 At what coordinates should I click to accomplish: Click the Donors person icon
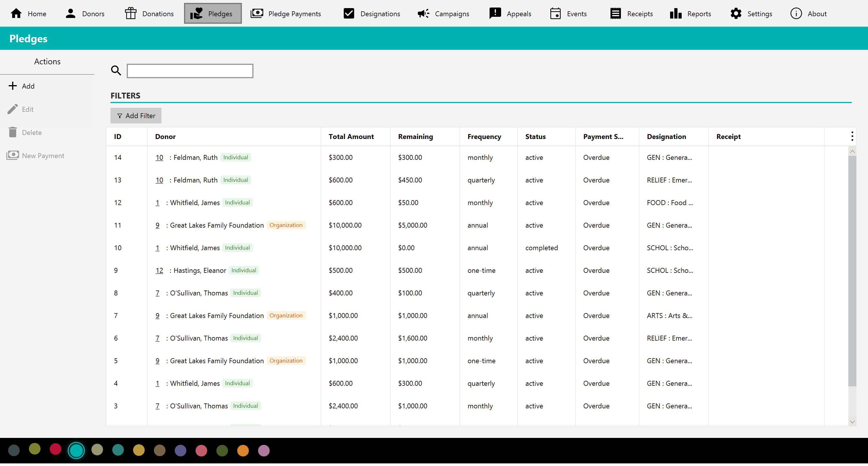(70, 14)
